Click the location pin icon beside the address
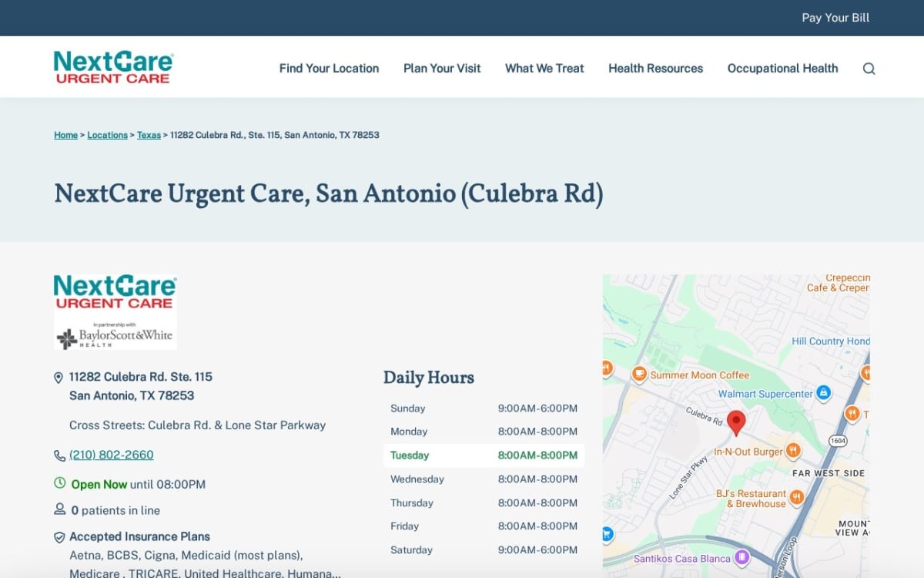This screenshot has width=924, height=578. pos(58,378)
